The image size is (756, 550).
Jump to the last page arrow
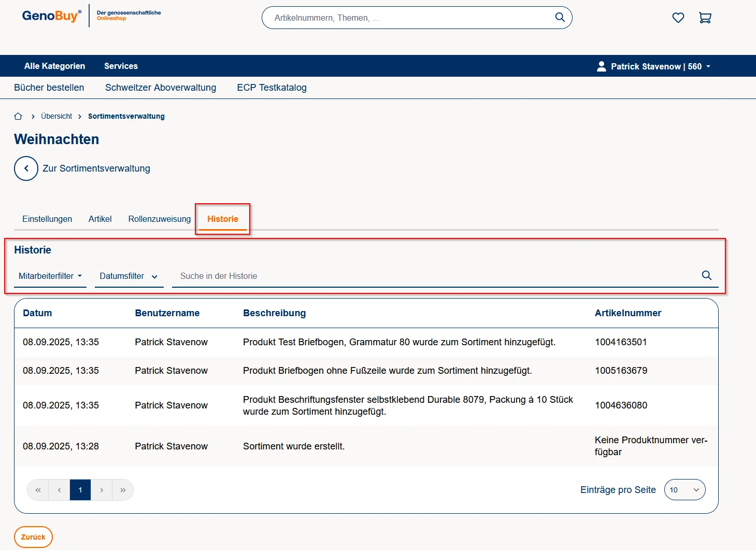pyautogui.click(x=123, y=490)
